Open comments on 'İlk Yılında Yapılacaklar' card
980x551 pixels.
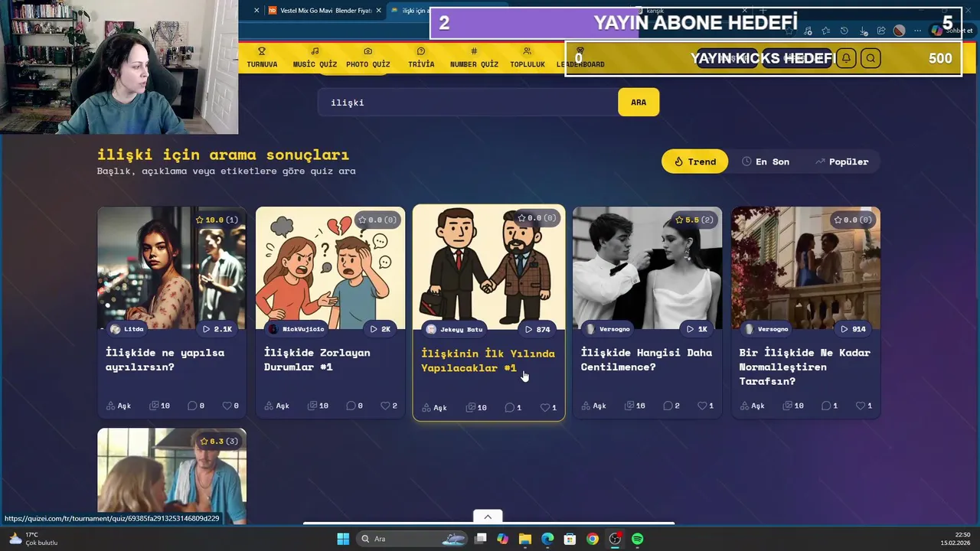click(x=513, y=407)
